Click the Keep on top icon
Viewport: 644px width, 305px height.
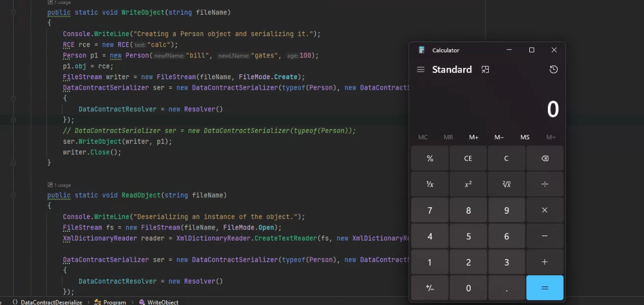[x=485, y=69]
